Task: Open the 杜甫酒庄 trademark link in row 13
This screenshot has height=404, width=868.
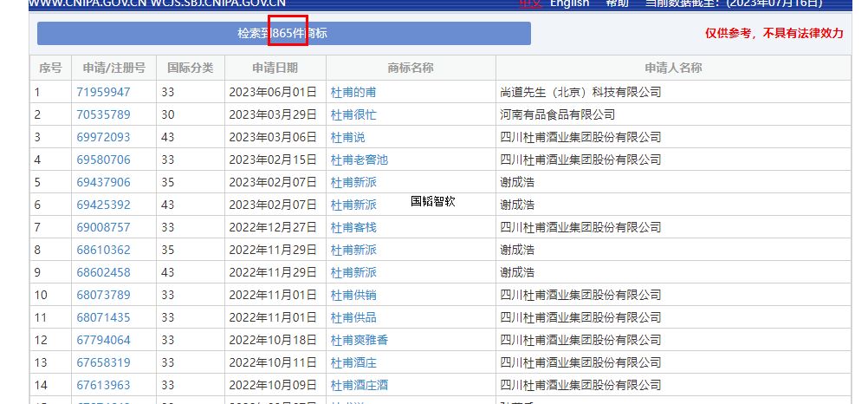Action: pyautogui.click(x=353, y=362)
